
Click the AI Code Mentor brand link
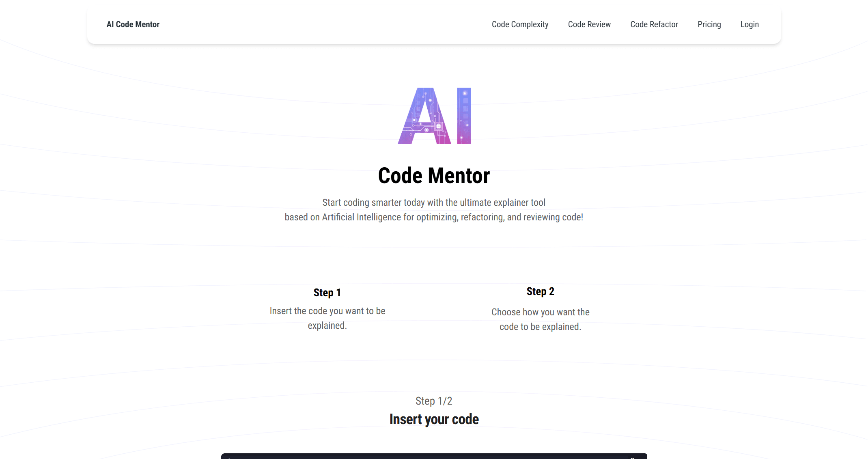[x=133, y=24]
